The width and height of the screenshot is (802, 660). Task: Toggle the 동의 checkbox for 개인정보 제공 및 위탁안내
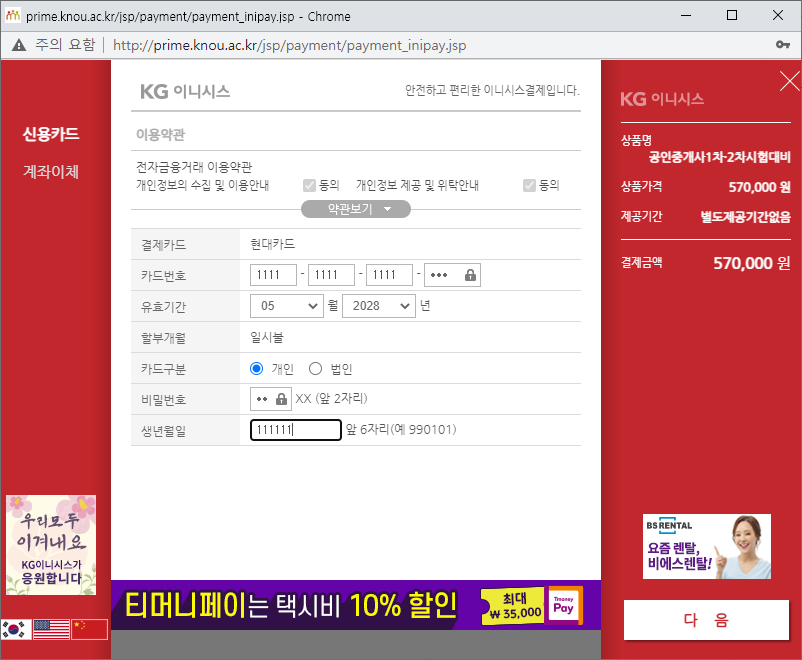pos(529,183)
